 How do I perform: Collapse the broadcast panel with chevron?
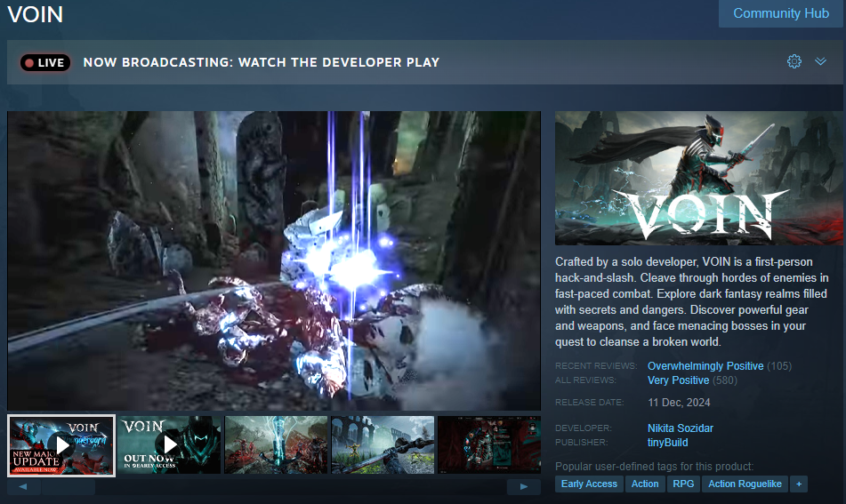point(820,61)
